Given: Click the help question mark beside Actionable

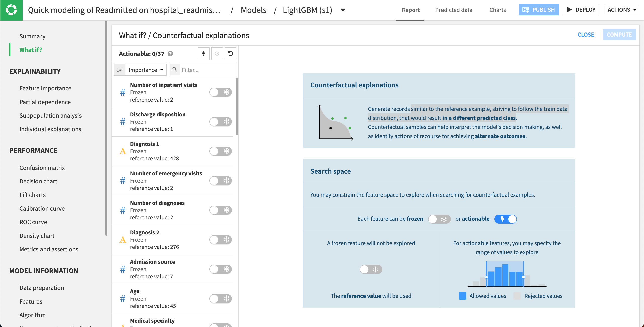Looking at the screenshot, I should (170, 54).
